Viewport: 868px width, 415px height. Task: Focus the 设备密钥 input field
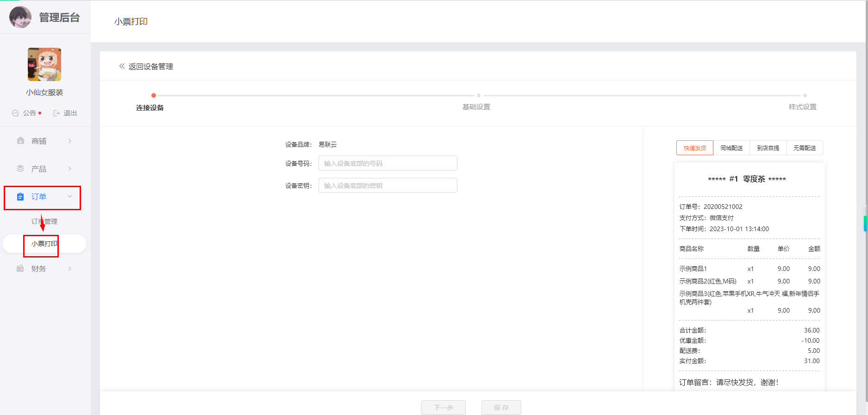[x=388, y=185]
